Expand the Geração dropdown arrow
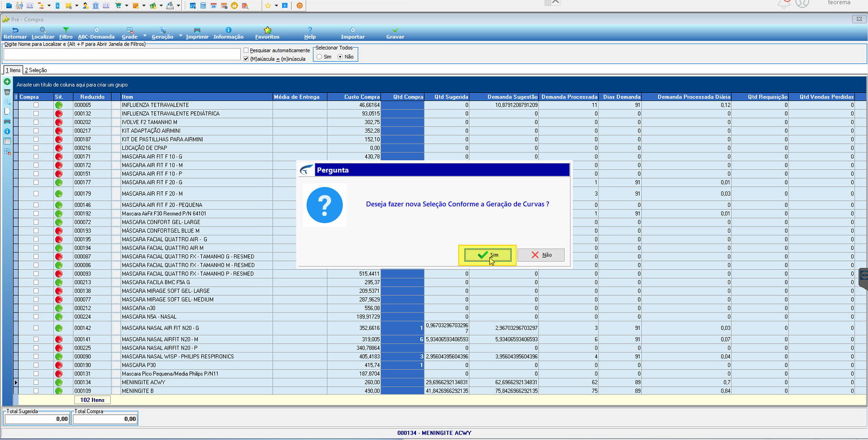 181,35
